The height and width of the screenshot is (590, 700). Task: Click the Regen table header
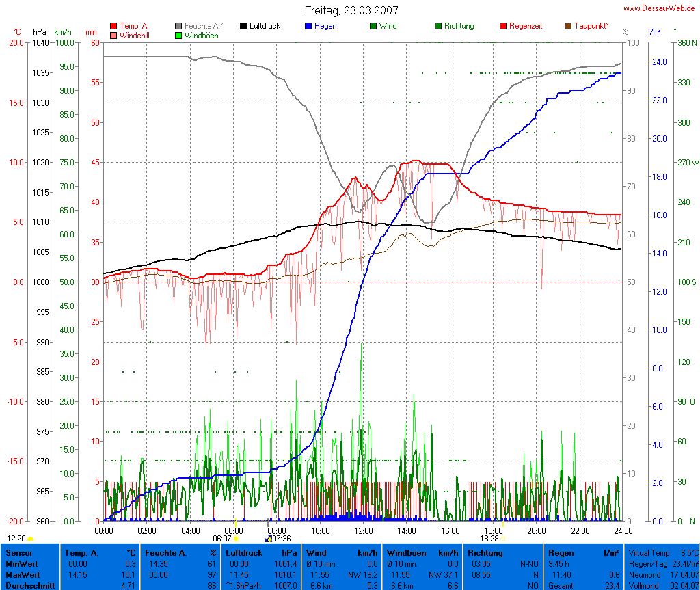[x=561, y=552]
